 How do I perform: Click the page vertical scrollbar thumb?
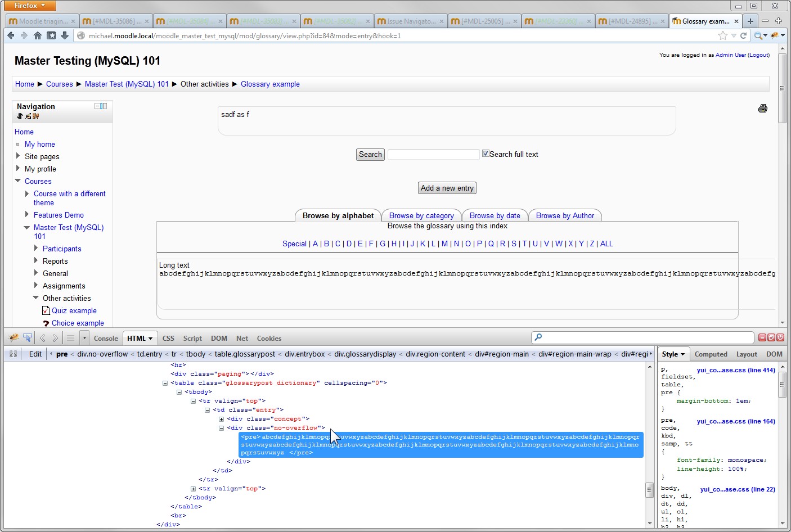[x=782, y=88]
